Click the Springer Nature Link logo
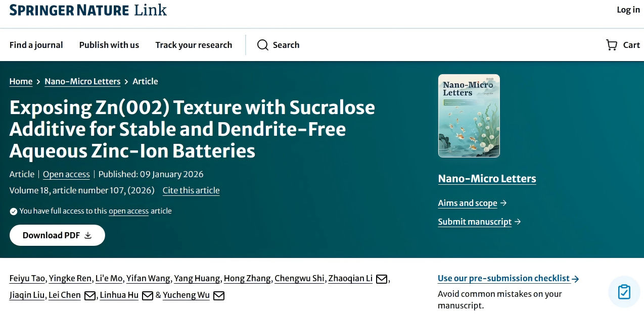This screenshot has height=314, width=644. [x=88, y=10]
